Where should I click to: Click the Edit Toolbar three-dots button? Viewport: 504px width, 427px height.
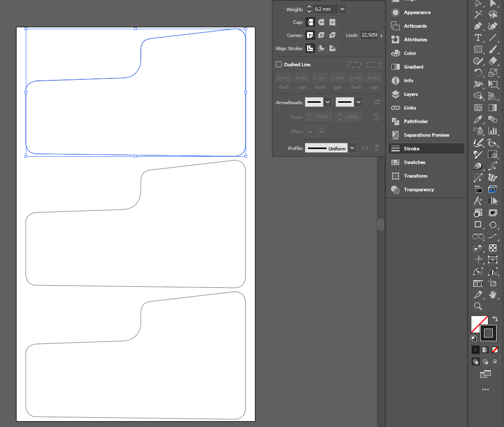[x=485, y=390]
